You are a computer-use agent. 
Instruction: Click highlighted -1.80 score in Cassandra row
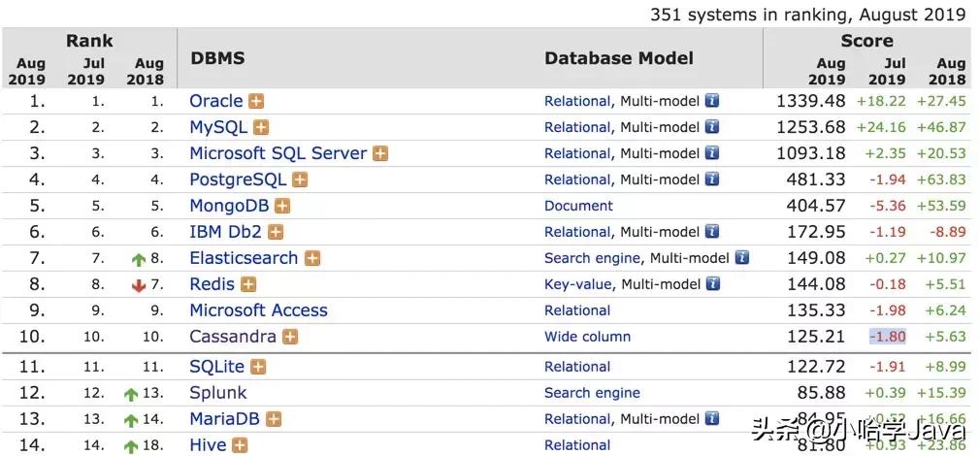(887, 337)
